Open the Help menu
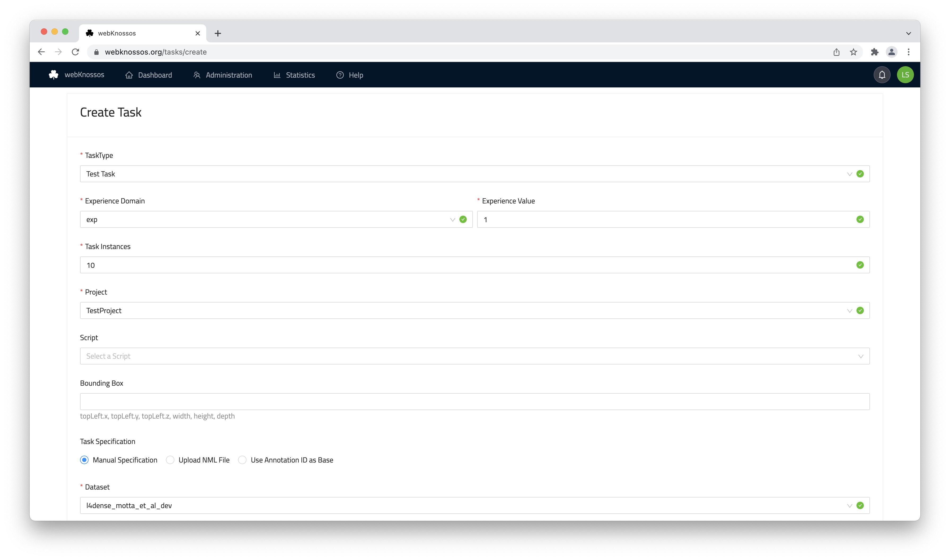 350,75
